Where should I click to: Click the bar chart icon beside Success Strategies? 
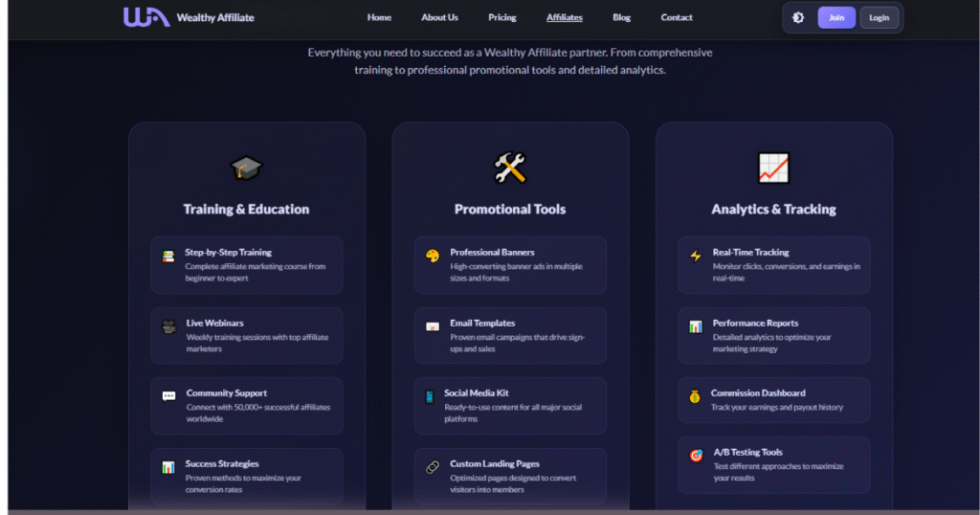click(168, 467)
